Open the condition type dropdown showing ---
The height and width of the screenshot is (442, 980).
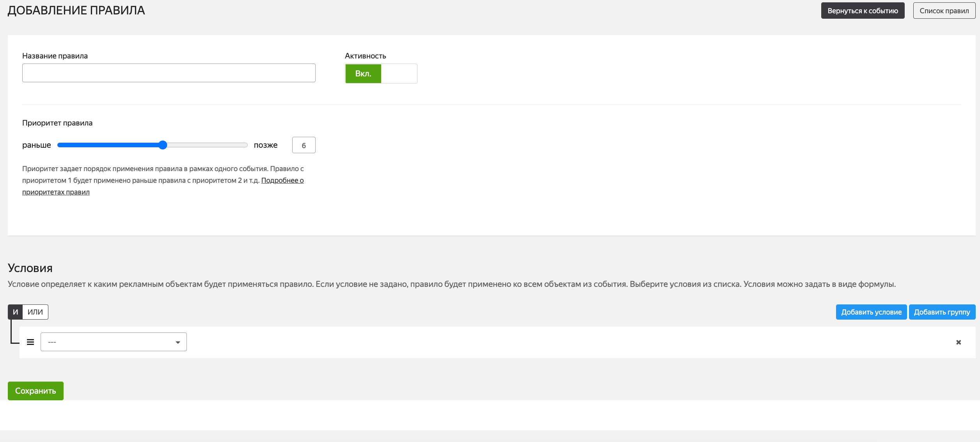(109, 342)
